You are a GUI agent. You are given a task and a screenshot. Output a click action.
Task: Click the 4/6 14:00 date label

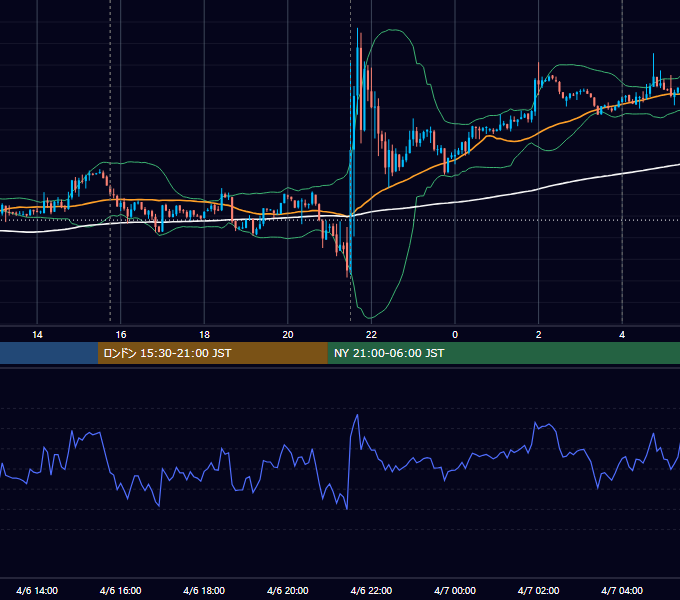37,590
